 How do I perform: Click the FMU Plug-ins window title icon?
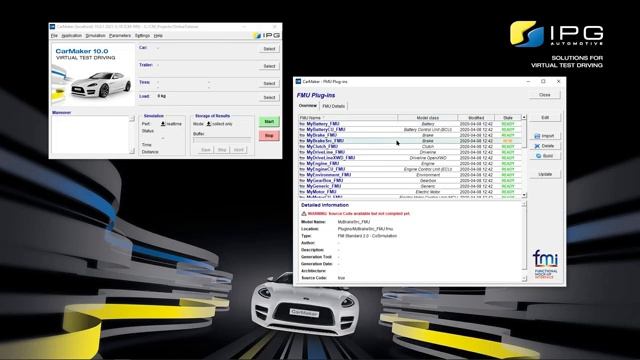298,82
